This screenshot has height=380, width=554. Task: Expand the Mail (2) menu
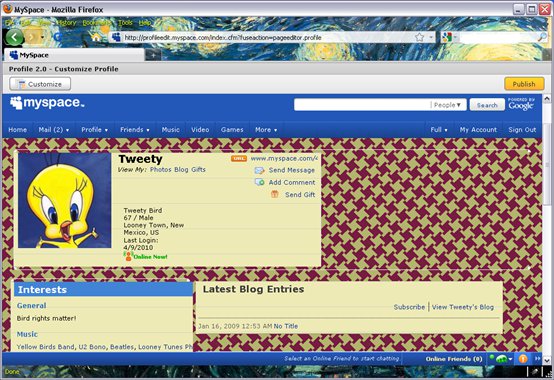click(54, 130)
